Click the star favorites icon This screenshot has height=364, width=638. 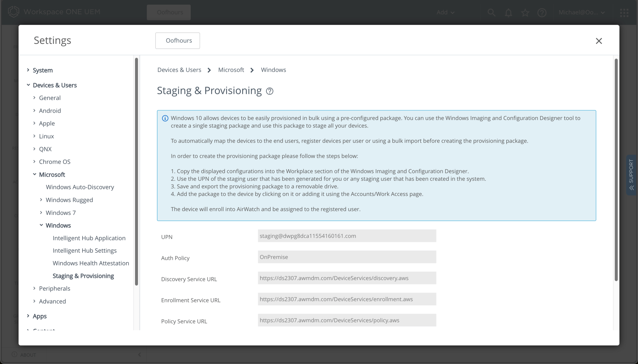pos(525,12)
